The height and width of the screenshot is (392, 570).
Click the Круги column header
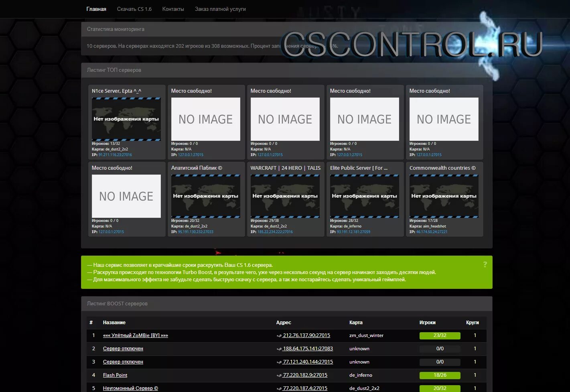point(473,323)
